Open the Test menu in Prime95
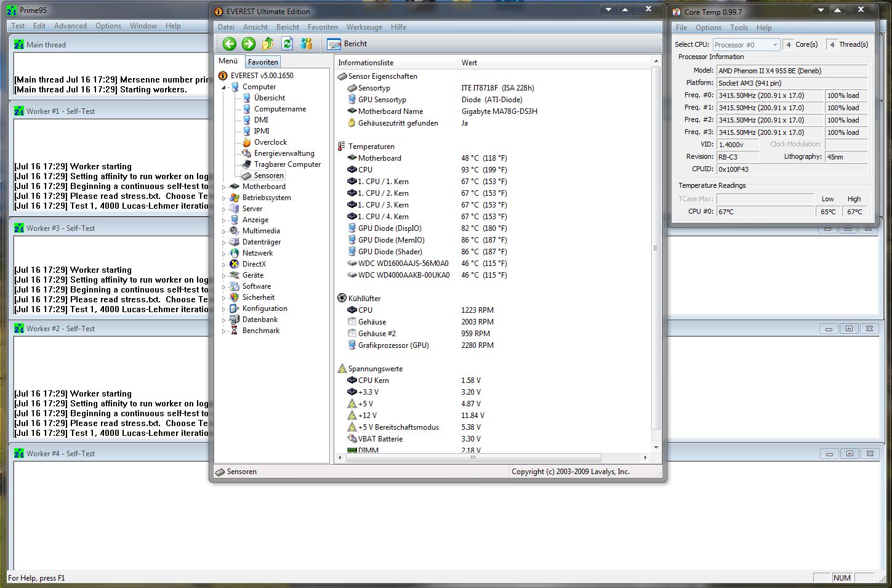Image resolution: width=892 pixels, height=588 pixels. pyautogui.click(x=18, y=26)
